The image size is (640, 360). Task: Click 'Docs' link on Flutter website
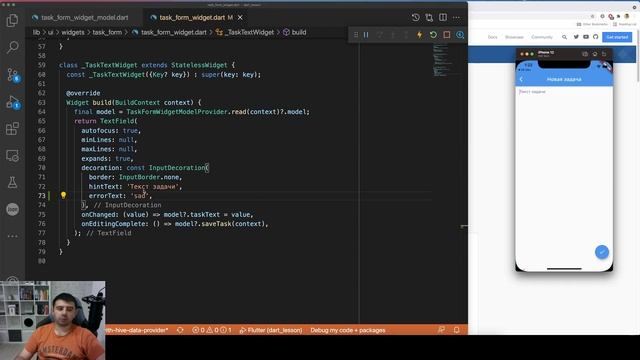(493, 37)
